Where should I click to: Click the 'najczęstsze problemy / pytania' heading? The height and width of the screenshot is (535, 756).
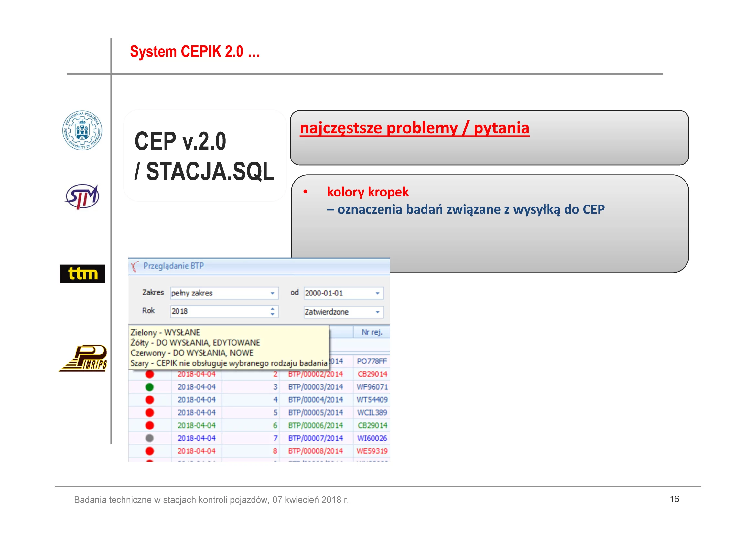point(415,128)
